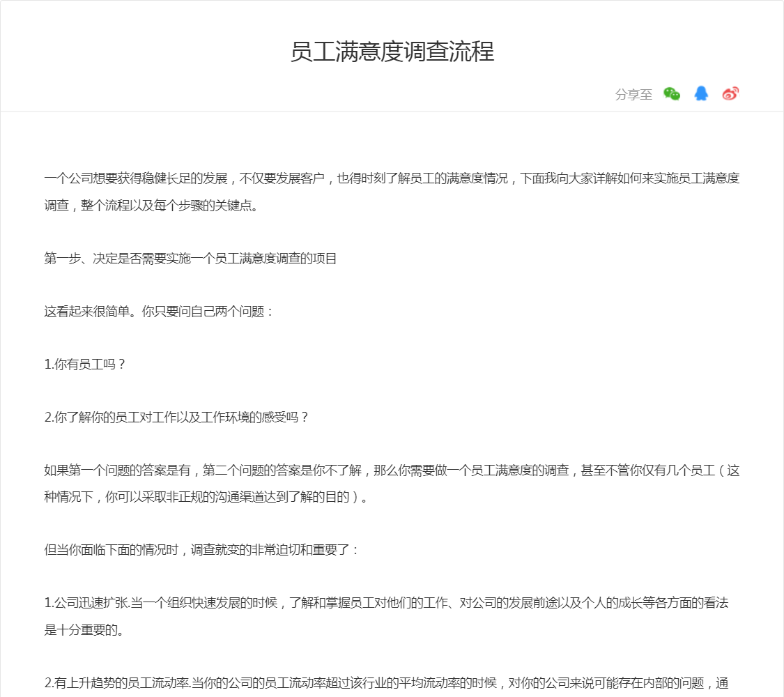Click the line beginning 一个公司想要获得稳健长足的发展
The image size is (784, 697).
[x=392, y=178]
